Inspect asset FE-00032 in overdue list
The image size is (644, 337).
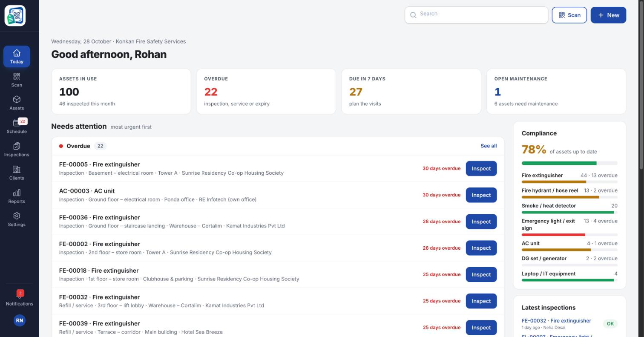[x=481, y=301]
